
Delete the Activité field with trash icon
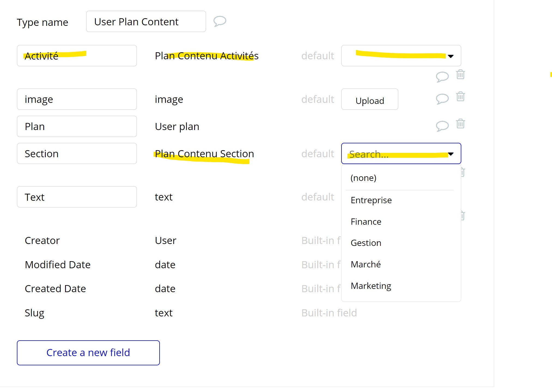[x=460, y=75]
